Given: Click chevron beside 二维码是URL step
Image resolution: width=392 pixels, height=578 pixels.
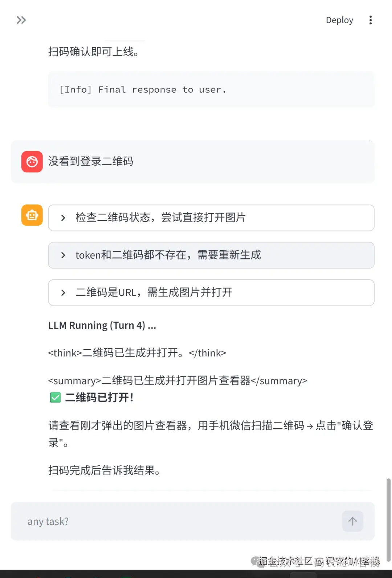Looking at the screenshot, I should [63, 292].
